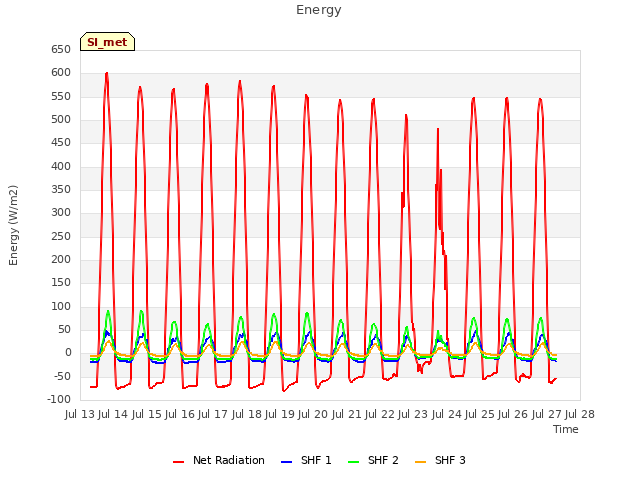The width and height of the screenshot is (640, 480).
Task: Click the highest Net Radiation peak near 600
Action: pyautogui.click(x=107, y=74)
